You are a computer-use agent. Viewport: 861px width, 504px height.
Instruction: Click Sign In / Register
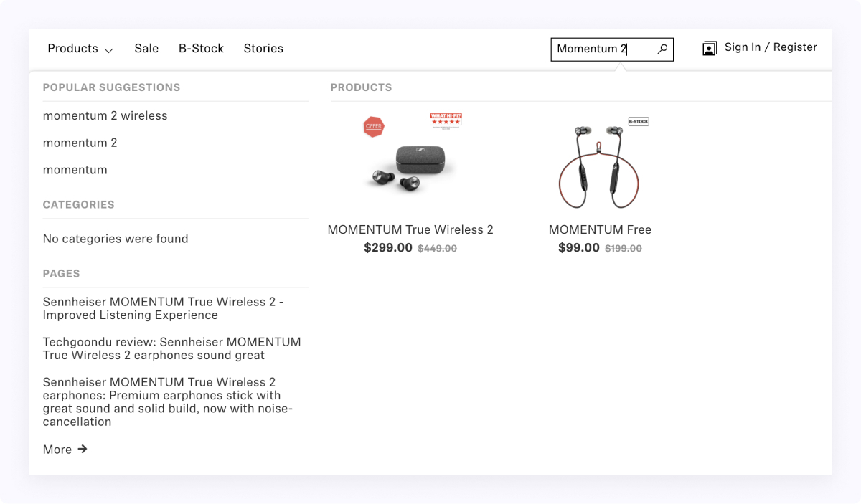click(x=771, y=47)
